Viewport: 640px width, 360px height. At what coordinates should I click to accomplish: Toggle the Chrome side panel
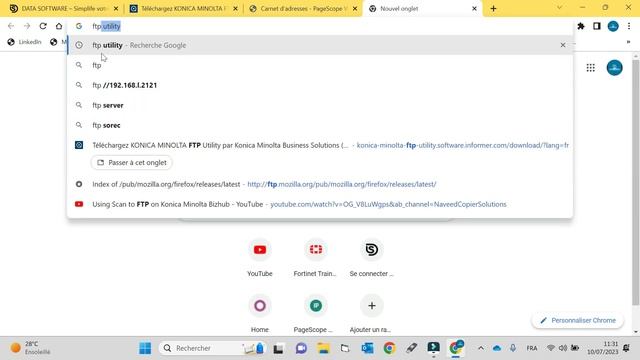[597, 26]
